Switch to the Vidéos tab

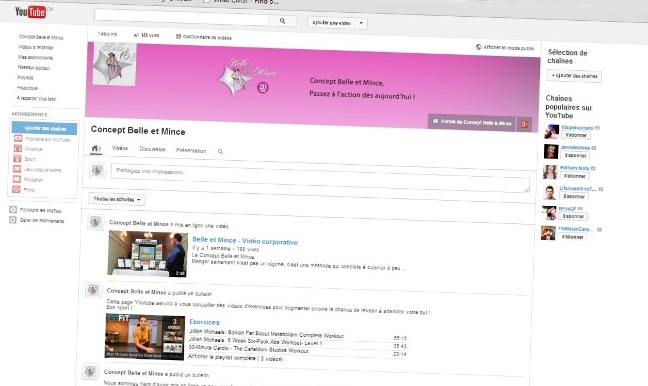pos(119,148)
